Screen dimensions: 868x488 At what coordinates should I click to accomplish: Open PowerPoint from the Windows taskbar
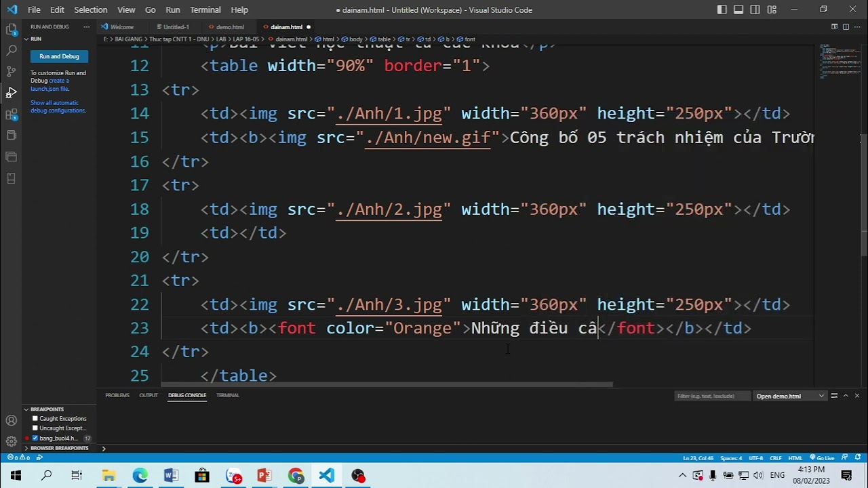264,476
